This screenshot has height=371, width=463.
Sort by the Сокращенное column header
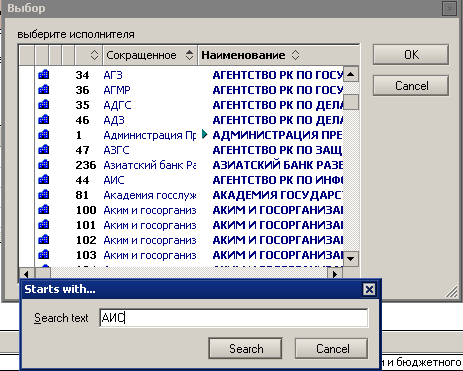[150, 55]
